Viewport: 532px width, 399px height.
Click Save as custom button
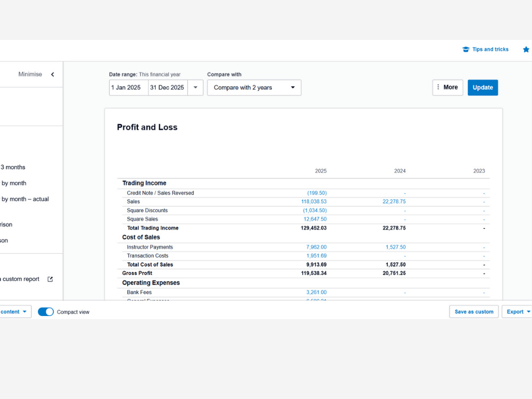[474, 311]
